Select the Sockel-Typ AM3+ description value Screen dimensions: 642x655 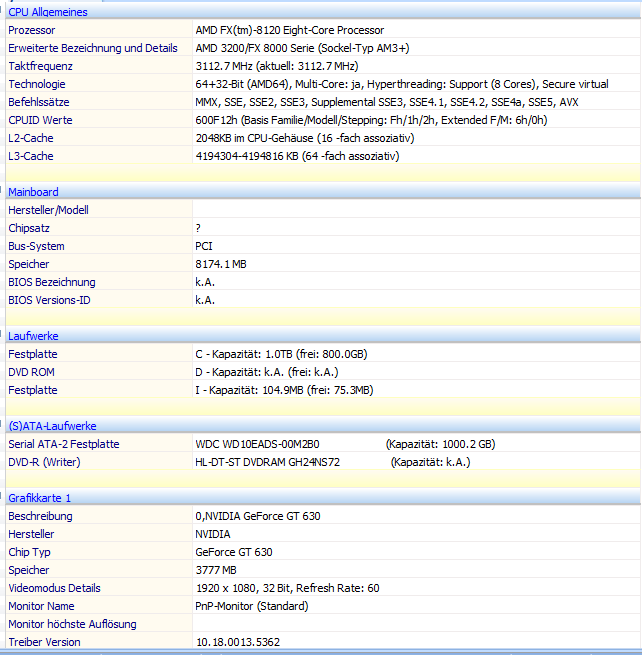coord(302,48)
